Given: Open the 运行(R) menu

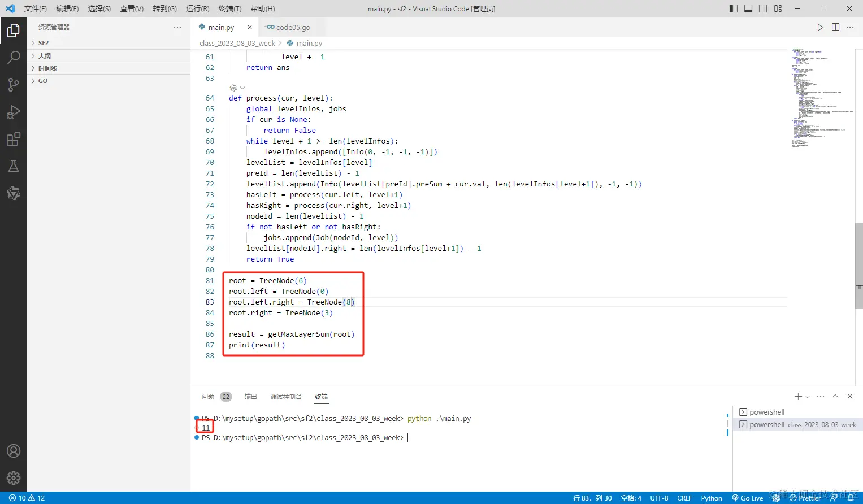Looking at the screenshot, I should click(x=197, y=8).
